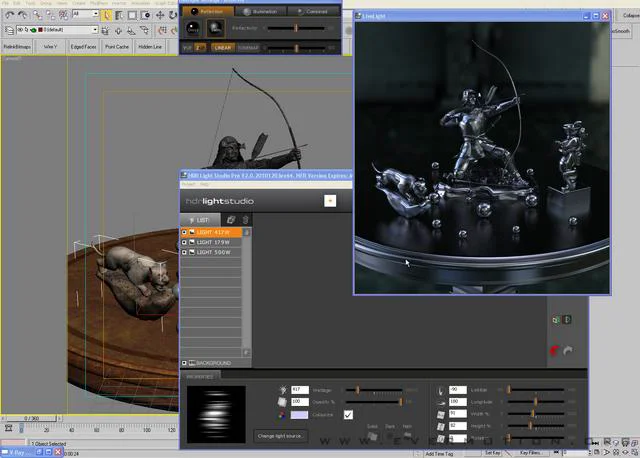Click the Set Key button
This screenshot has width=640, height=458.
tap(493, 453)
